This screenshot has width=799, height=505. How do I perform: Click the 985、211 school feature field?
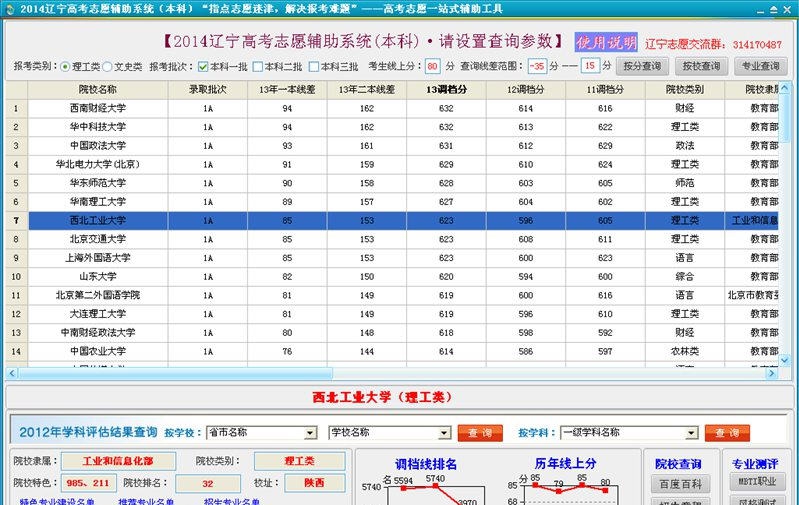89,483
